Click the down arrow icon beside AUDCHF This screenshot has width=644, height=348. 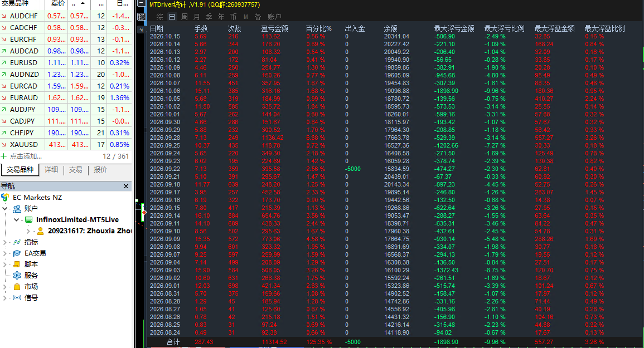coord(4,16)
